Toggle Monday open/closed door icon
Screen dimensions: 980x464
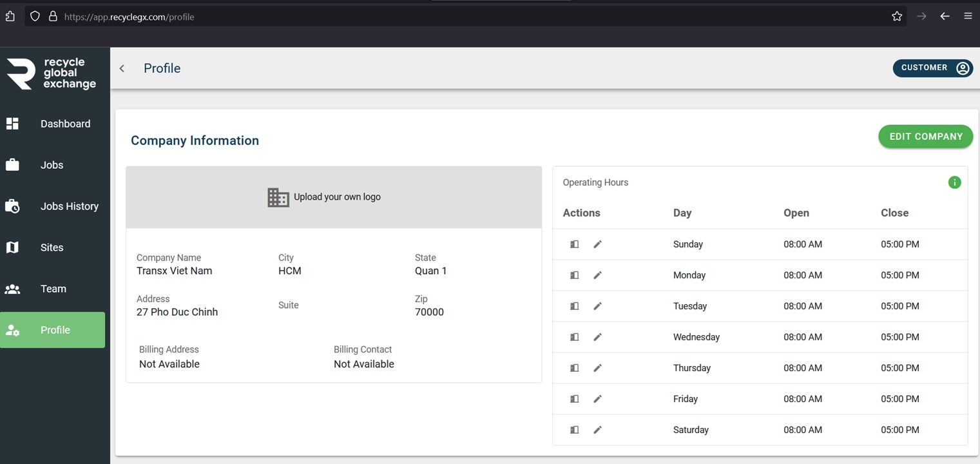point(574,275)
